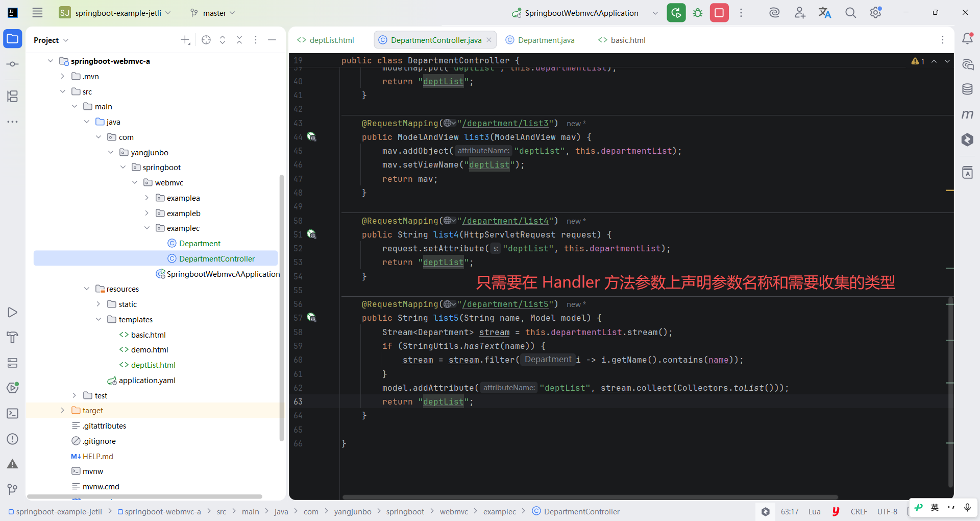Image resolution: width=980 pixels, height=521 pixels.
Task: Show more tool windows ellipsis
Action: [x=13, y=122]
